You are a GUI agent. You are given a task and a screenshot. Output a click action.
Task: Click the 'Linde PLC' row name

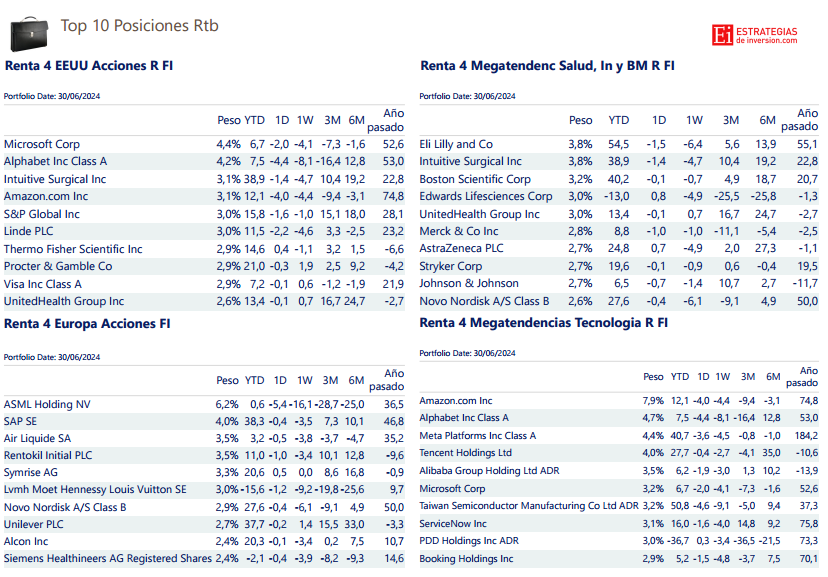pos(29,231)
